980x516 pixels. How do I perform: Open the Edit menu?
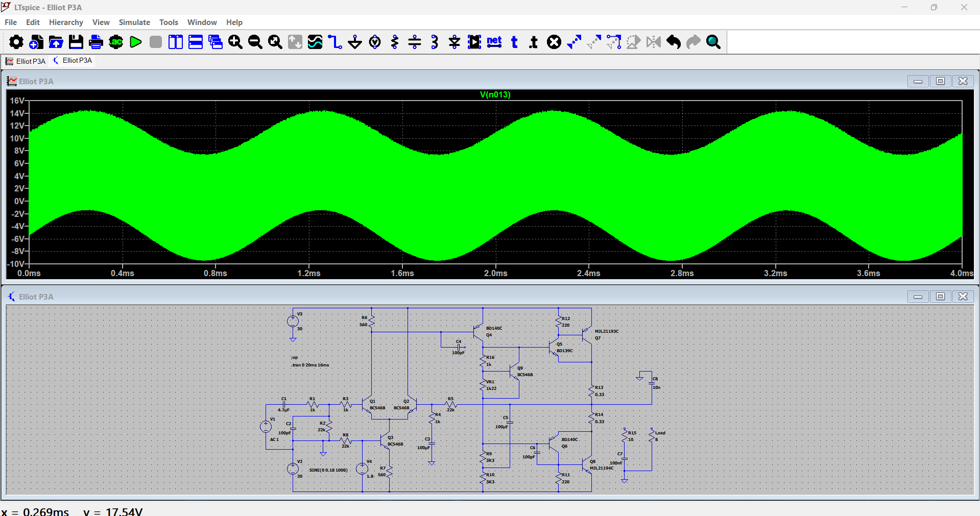pos(33,22)
